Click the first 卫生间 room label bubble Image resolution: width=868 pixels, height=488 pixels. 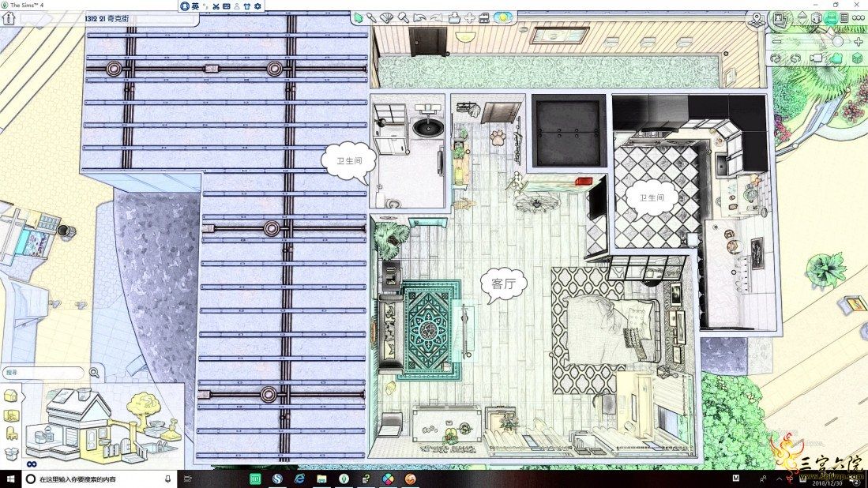point(349,162)
